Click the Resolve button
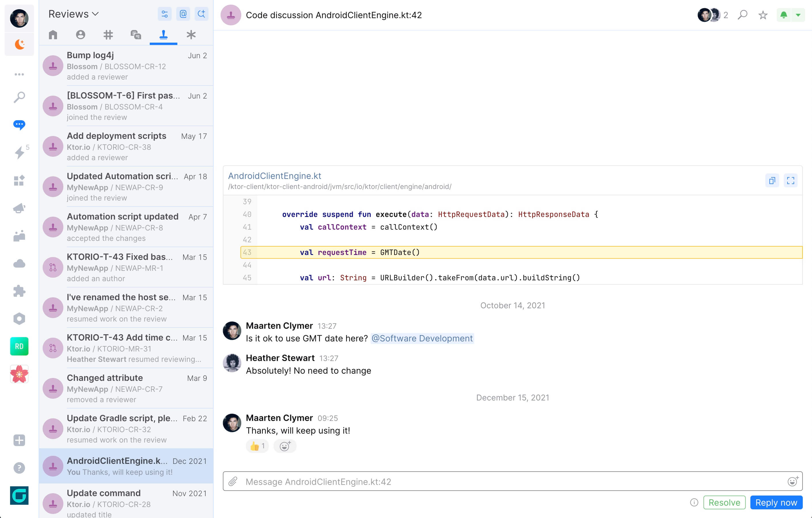This screenshot has width=812, height=518. tap(724, 502)
